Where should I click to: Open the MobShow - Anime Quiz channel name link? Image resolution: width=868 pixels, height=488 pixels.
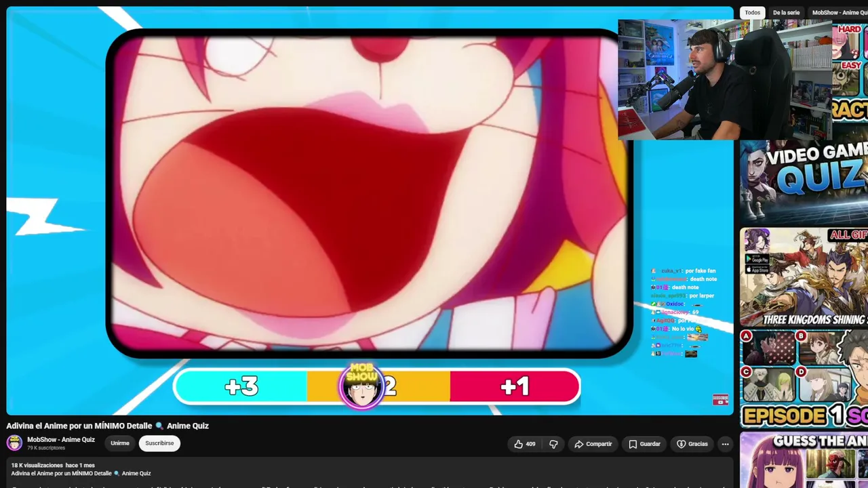tap(61, 440)
